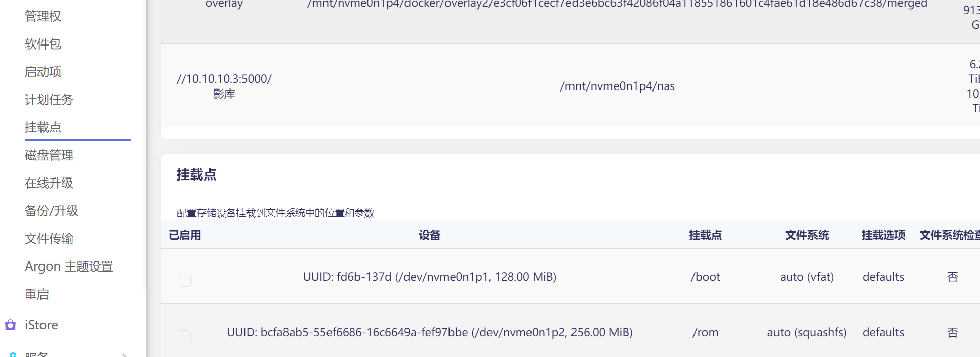The image size is (980, 357).
Task: Click the 已启用 column header
Action: [184, 235]
